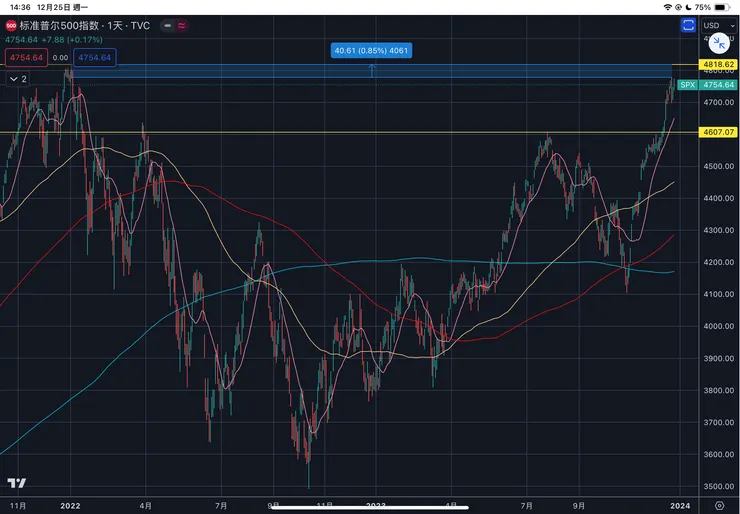Tap the 3600.00 price axis label
740x514 pixels.
(719, 455)
